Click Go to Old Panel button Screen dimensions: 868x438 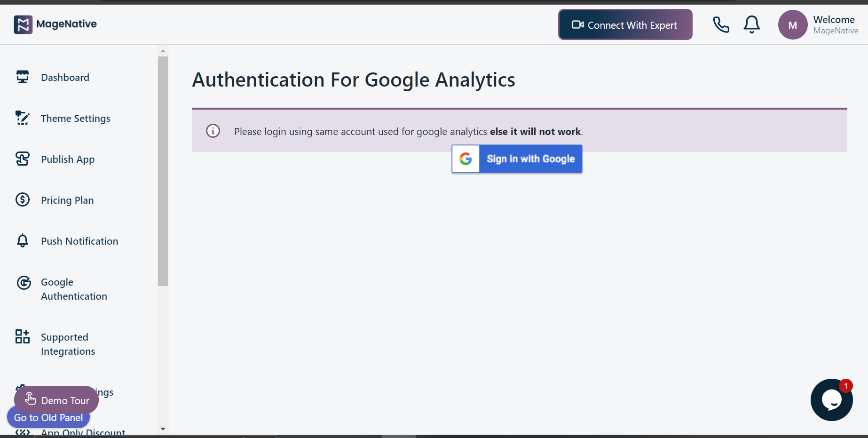(x=48, y=418)
